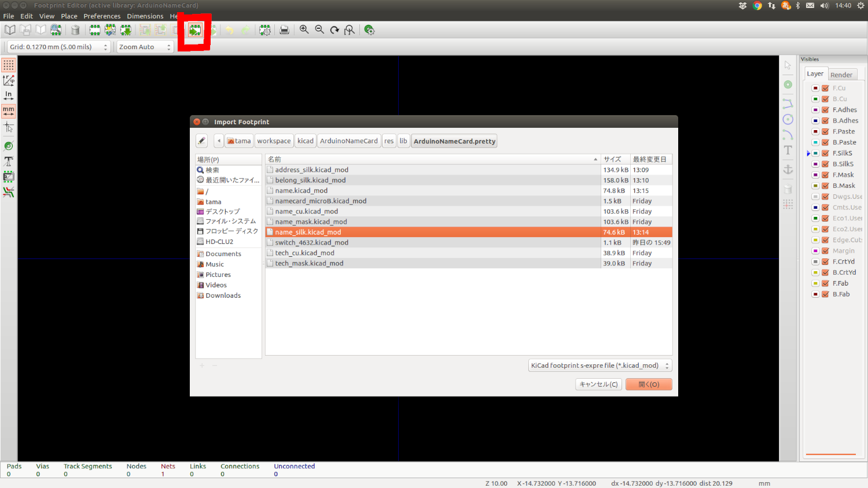The image size is (868, 488).
Task: Toggle high contrast display mode icon
Action: [x=9, y=193]
